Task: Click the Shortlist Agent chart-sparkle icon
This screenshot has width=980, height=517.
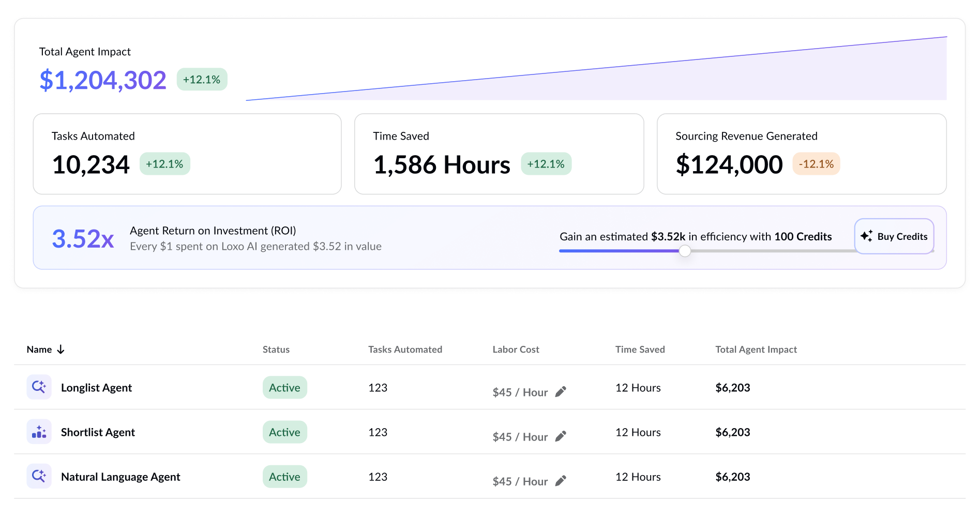Action: click(x=39, y=432)
